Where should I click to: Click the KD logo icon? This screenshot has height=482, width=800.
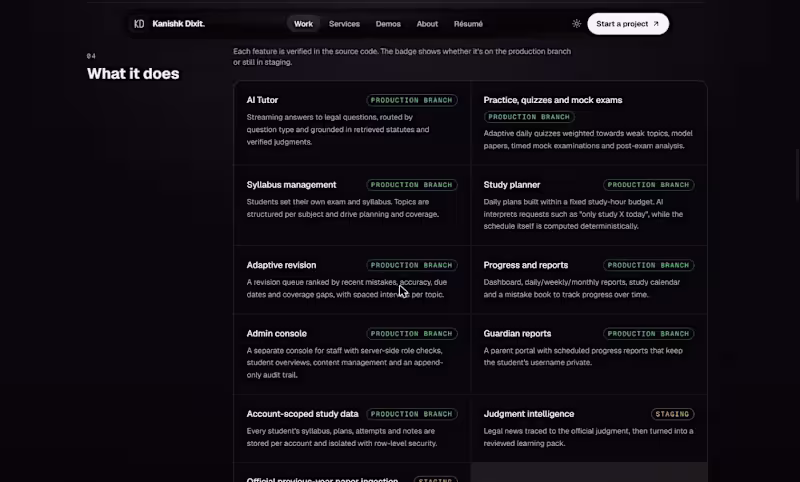tap(139, 24)
